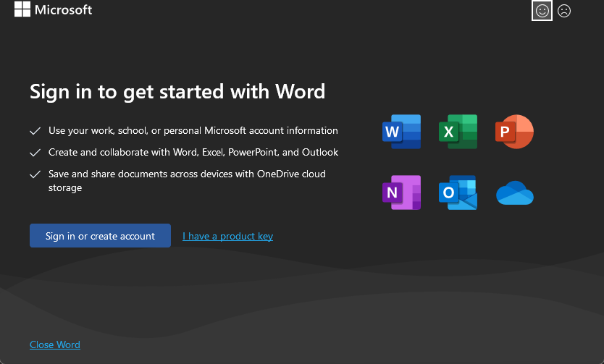Click the frowning face feedback icon
604x364 pixels.
564,11
